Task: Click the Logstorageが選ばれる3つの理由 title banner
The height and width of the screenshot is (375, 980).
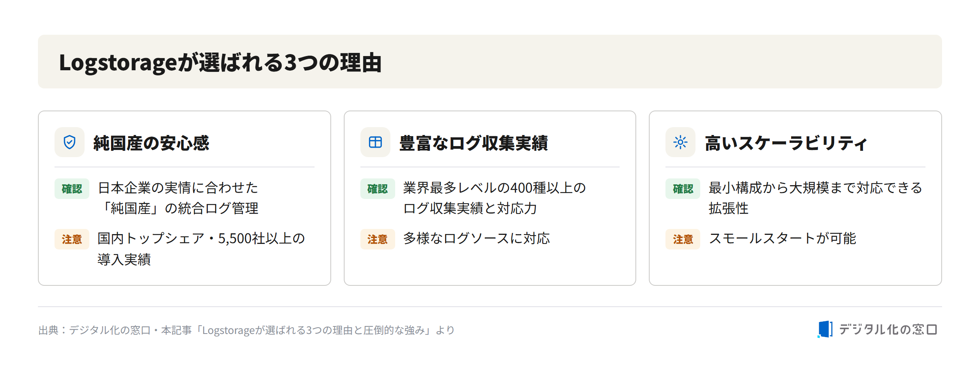Action: coord(490,62)
